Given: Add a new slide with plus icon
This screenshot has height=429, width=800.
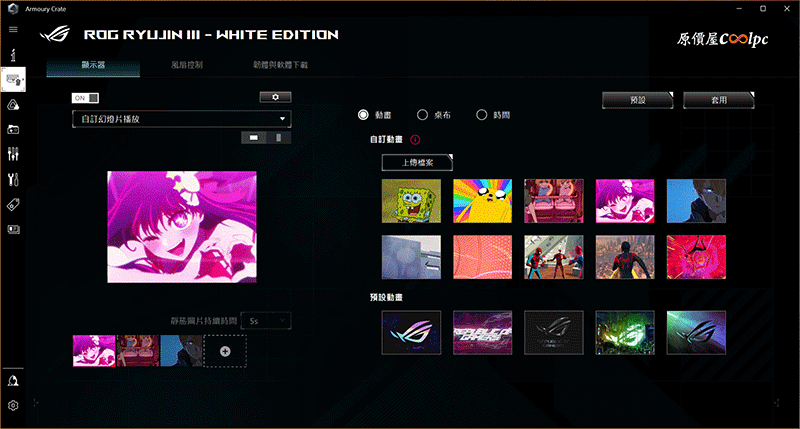Looking at the screenshot, I should click(225, 351).
